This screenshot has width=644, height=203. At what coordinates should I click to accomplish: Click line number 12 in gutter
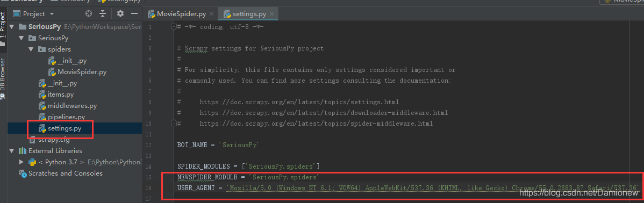click(149, 145)
